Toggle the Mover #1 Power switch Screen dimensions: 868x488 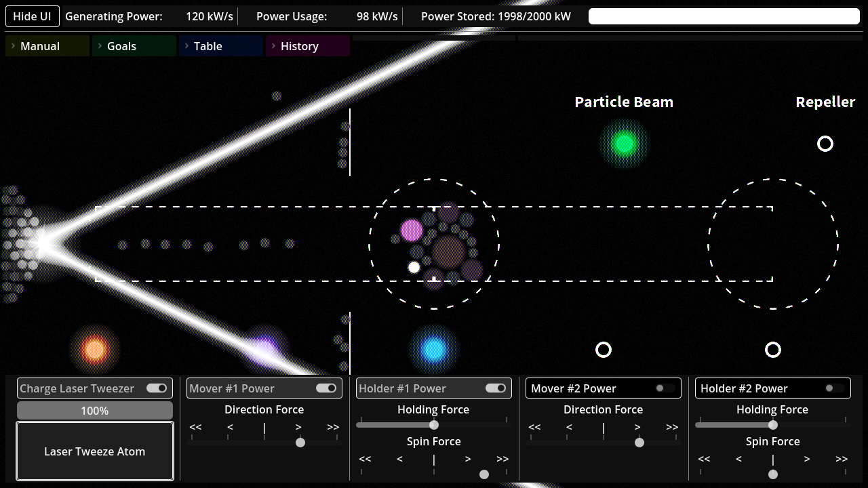(x=326, y=388)
